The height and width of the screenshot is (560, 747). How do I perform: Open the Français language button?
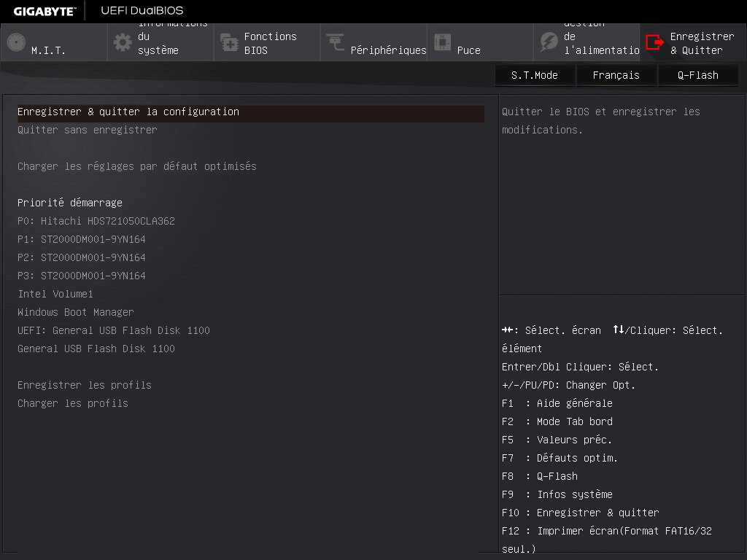tap(616, 75)
